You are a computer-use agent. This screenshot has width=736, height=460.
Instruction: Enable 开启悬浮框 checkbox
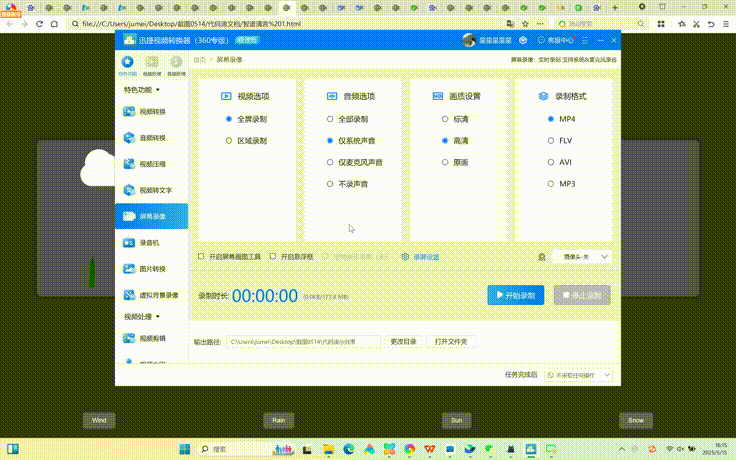pyautogui.click(x=273, y=256)
